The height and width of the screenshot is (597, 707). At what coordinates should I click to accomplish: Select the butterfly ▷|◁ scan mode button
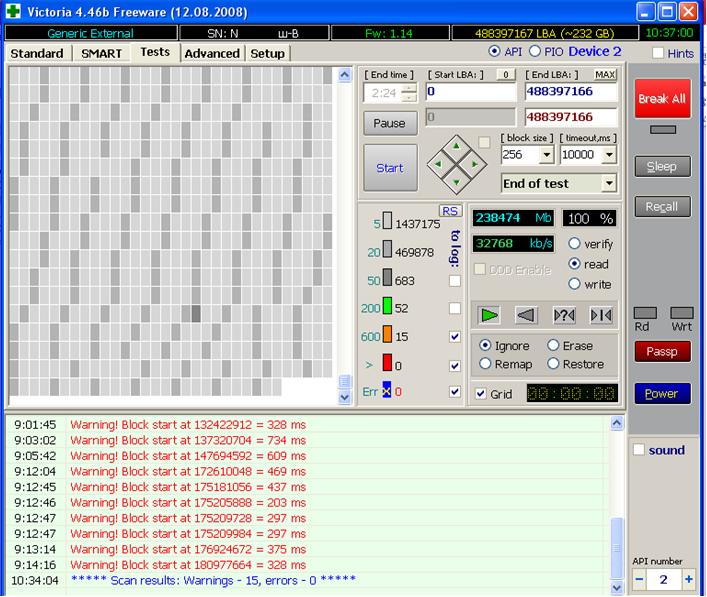[601, 315]
